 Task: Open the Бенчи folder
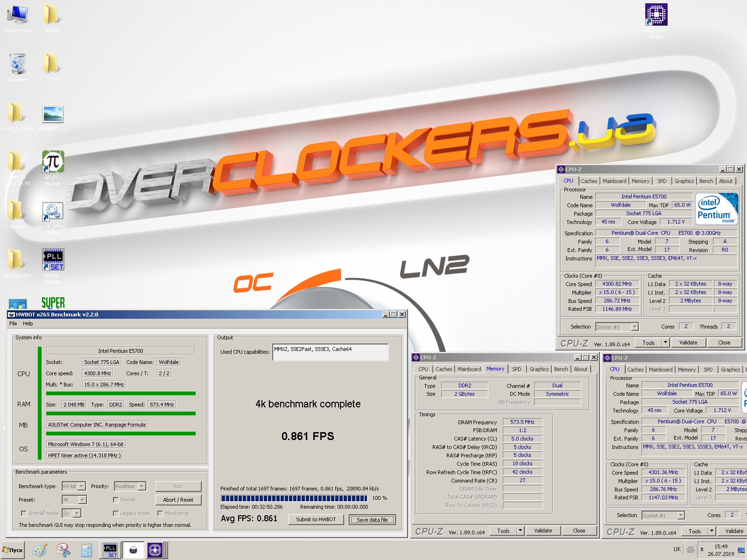tap(17, 215)
